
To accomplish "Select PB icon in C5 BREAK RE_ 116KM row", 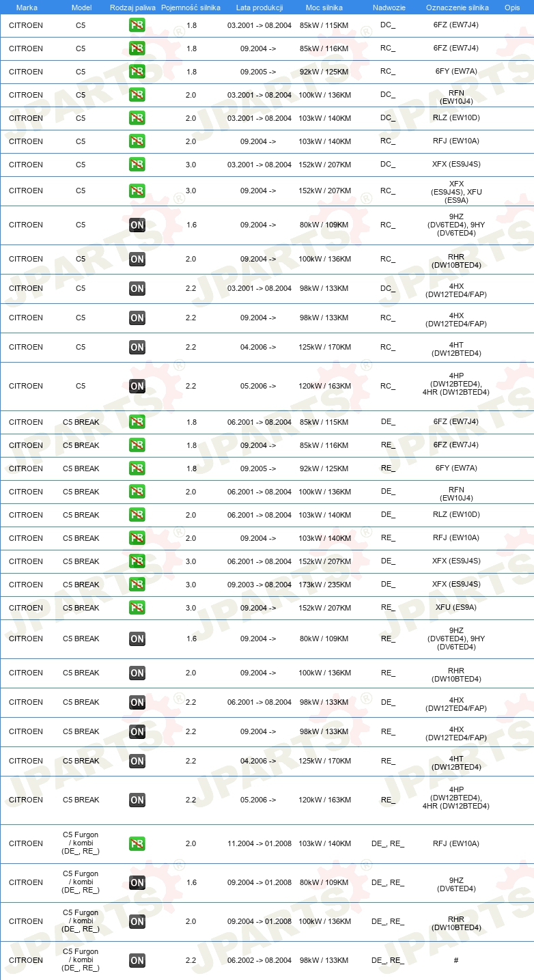I will [137, 445].
